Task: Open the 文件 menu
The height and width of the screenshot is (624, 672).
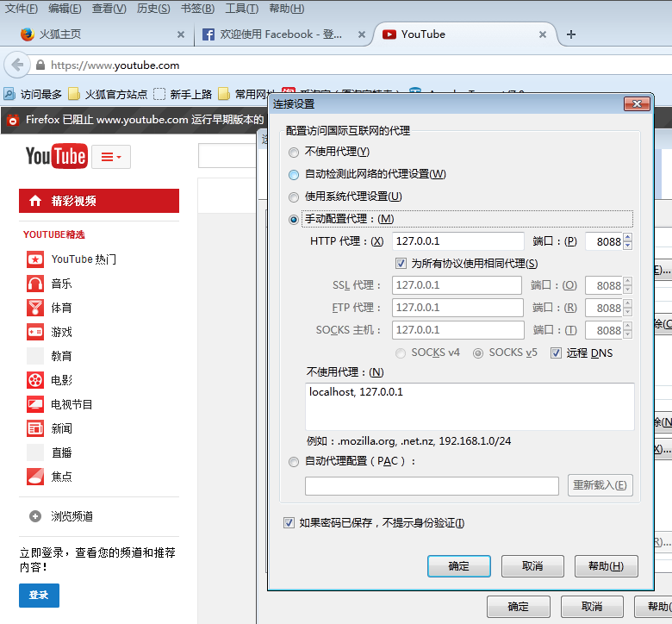Action: tap(21, 8)
